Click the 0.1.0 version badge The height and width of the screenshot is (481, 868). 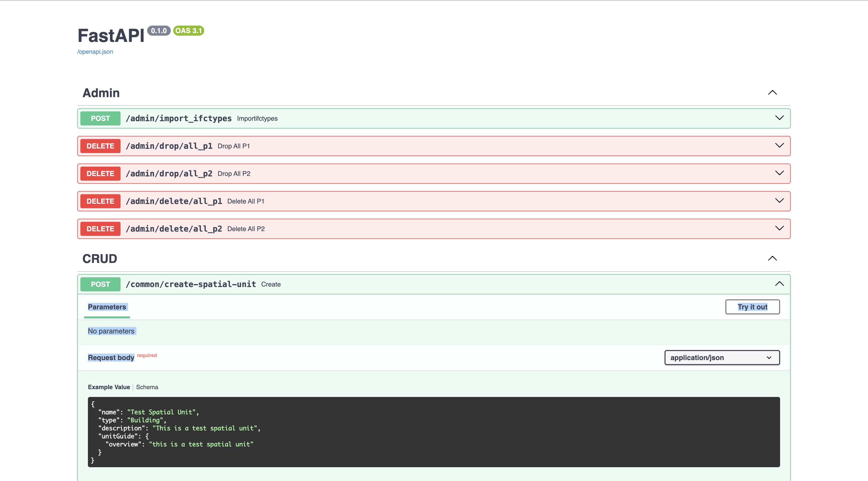tap(159, 31)
